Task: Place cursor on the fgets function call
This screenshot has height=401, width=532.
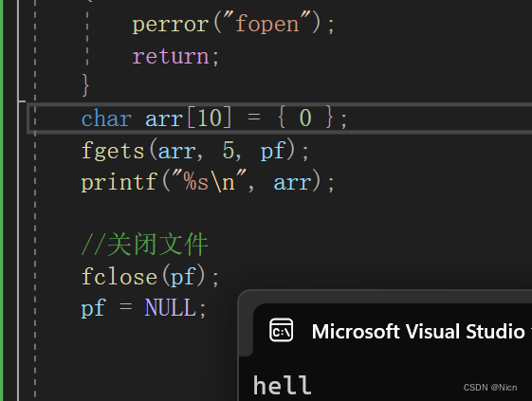Action: point(113,151)
